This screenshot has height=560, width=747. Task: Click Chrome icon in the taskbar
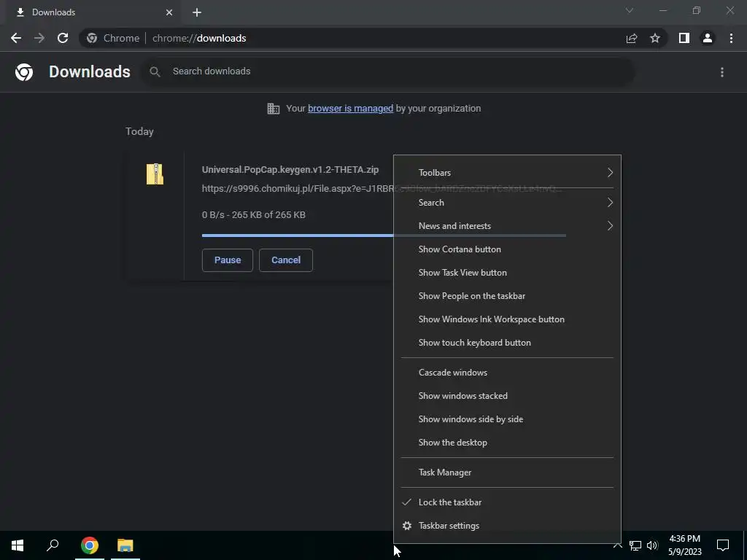coord(90,545)
